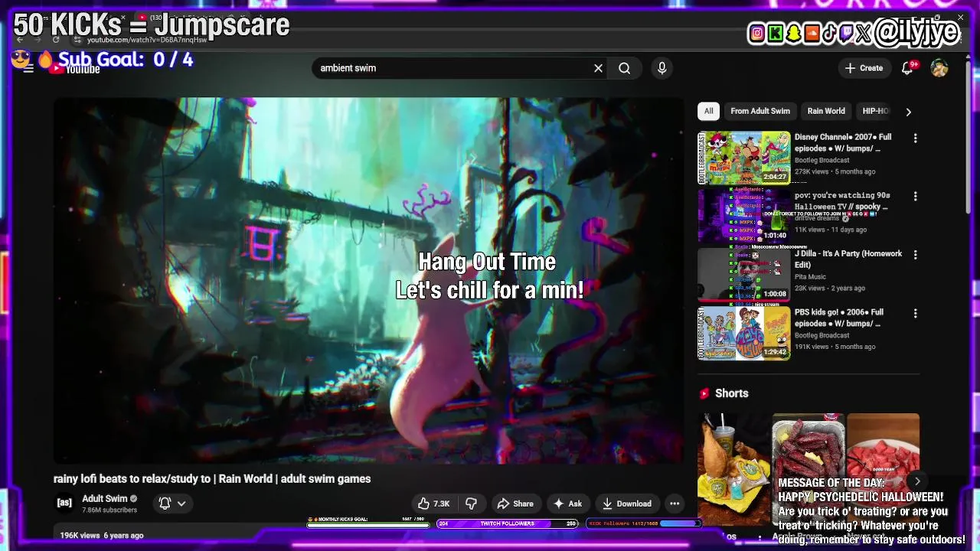Screen dimensions: 980x551
Task: Show more filter chips with right arrow
Action: pos(908,112)
